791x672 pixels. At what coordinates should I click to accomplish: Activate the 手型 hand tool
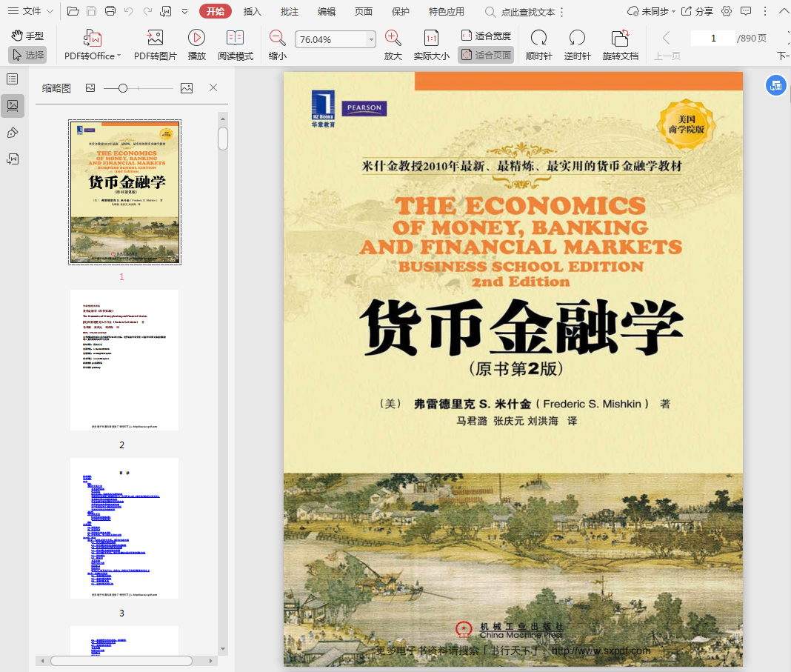click(27, 36)
